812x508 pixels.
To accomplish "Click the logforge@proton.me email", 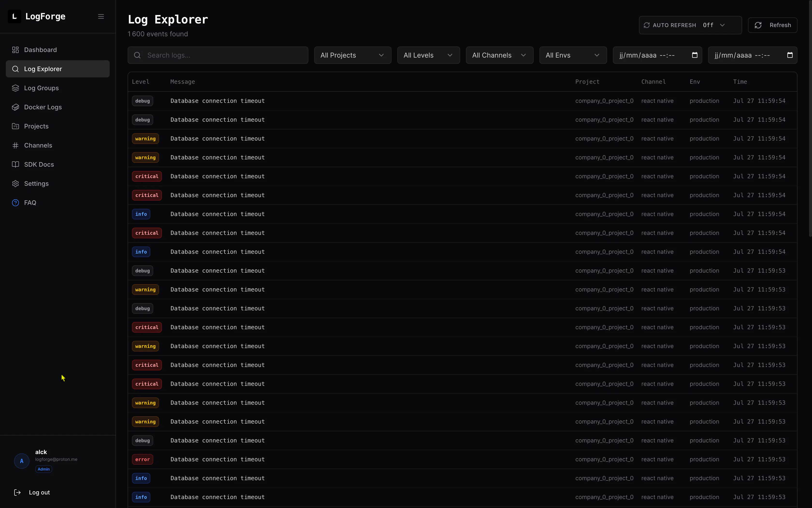I will tap(56, 459).
